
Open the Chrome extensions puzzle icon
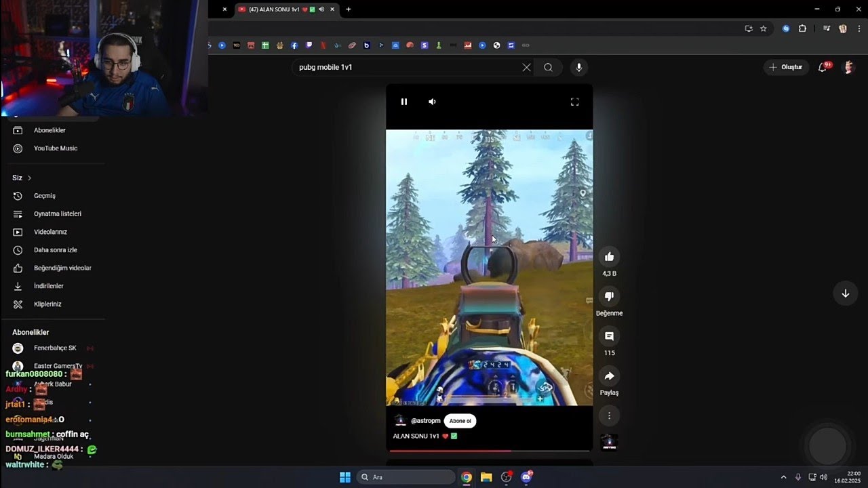coord(802,28)
